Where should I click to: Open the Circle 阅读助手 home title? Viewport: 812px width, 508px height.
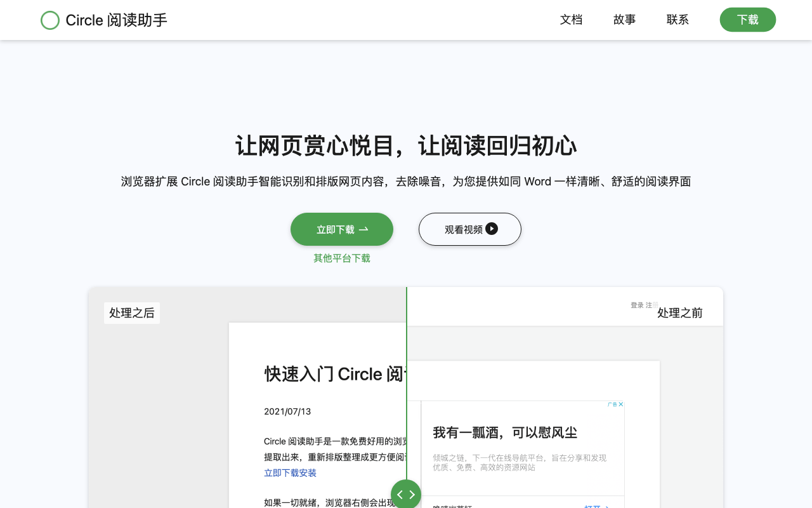pyautogui.click(x=117, y=20)
